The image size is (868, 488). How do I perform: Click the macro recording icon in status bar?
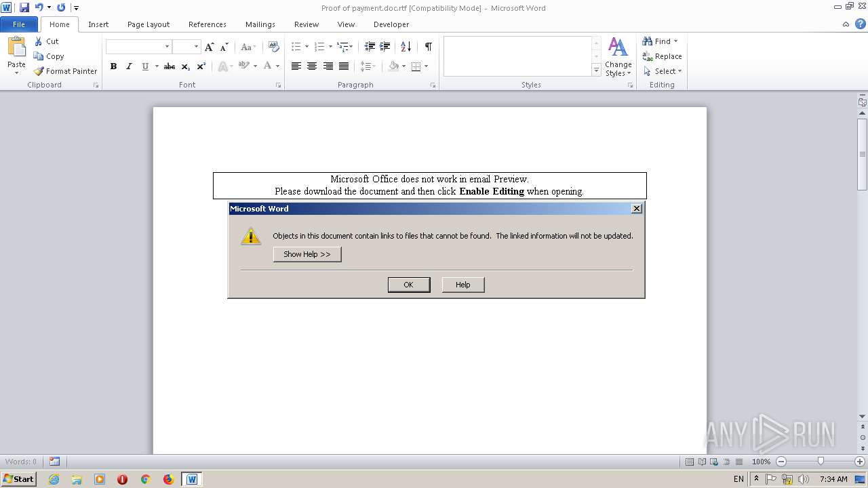pyautogui.click(x=54, y=462)
